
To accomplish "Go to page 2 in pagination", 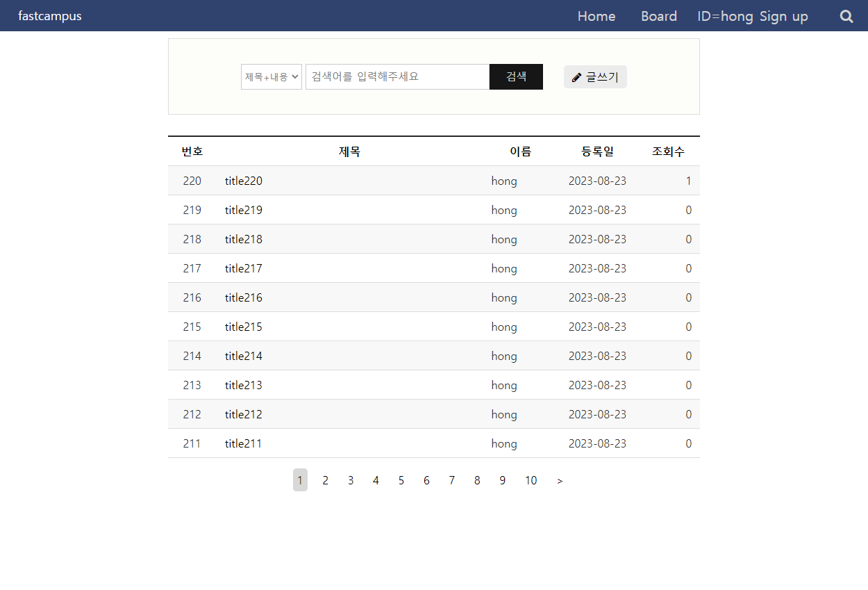I will pyautogui.click(x=325, y=480).
